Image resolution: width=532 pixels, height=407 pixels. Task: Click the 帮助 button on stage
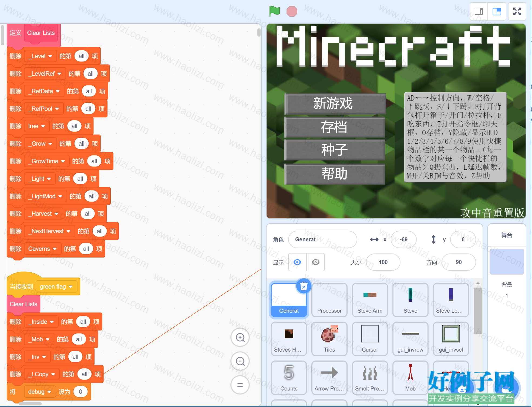tap(335, 174)
